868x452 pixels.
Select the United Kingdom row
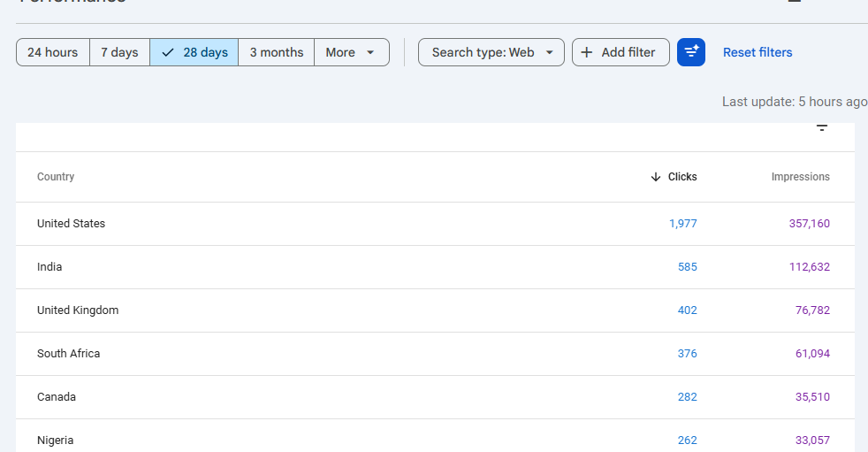78,310
